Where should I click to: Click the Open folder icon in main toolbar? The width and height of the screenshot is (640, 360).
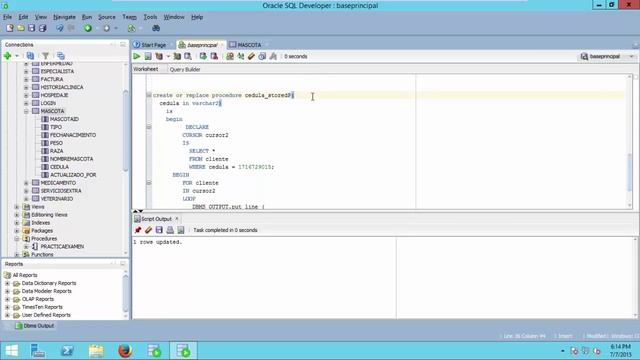point(20,28)
